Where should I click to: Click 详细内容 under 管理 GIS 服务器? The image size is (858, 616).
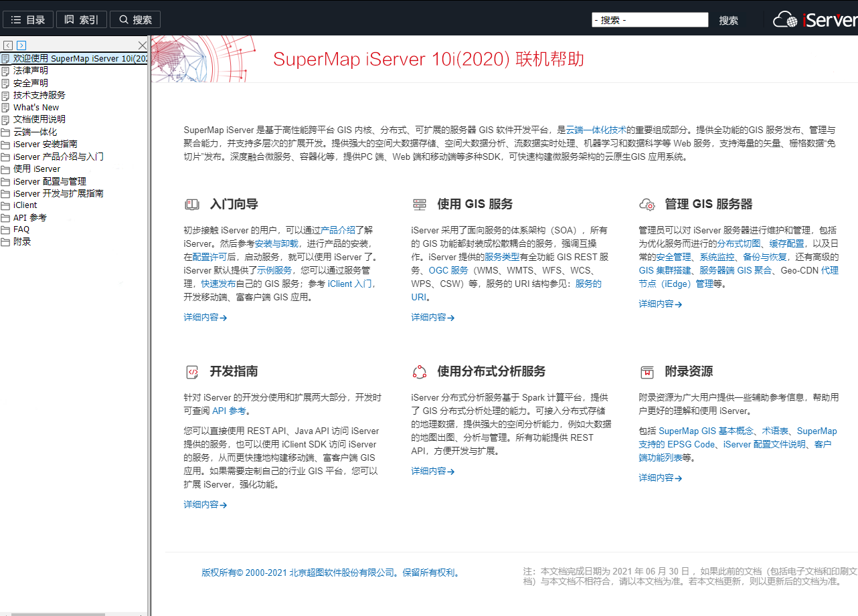click(661, 304)
